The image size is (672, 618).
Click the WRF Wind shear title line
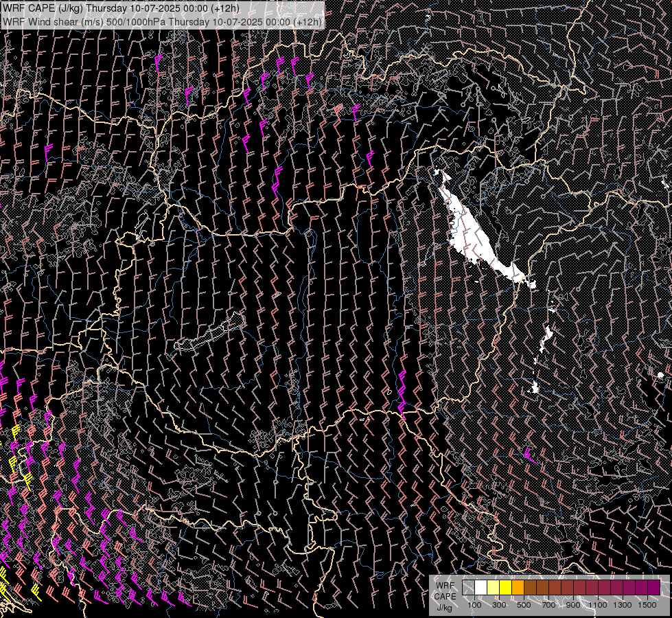click(163, 22)
